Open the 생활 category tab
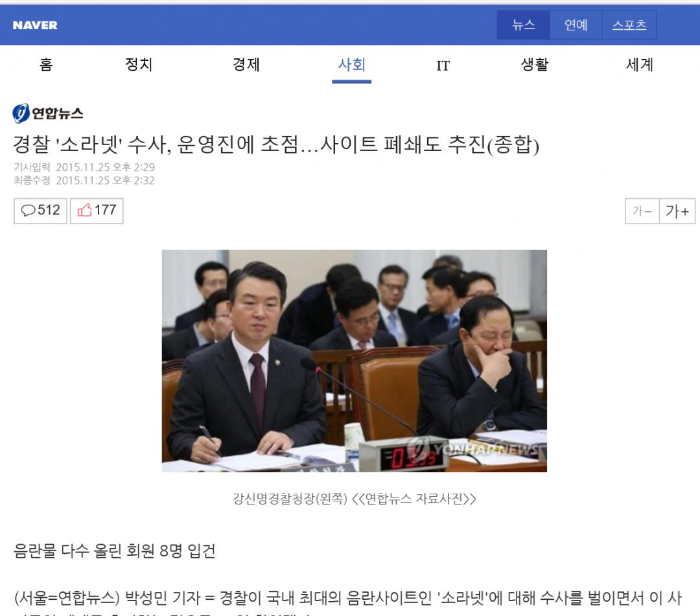Screen dimensions: 700x616 pyautogui.click(x=535, y=65)
